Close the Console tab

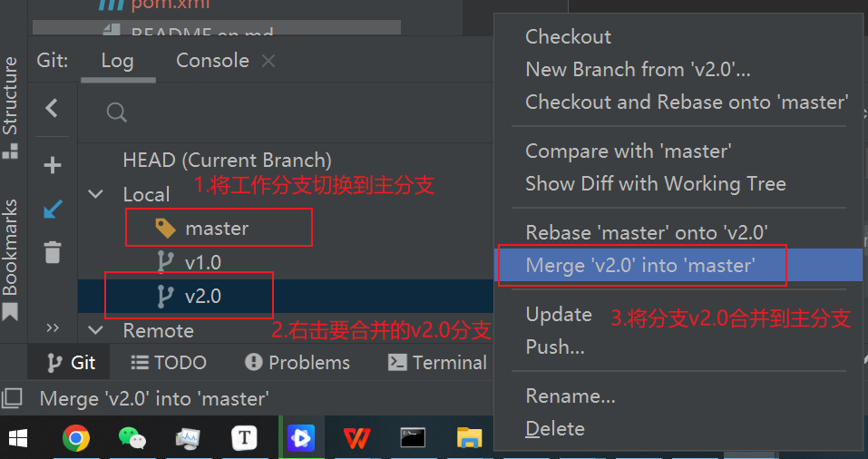(x=268, y=61)
